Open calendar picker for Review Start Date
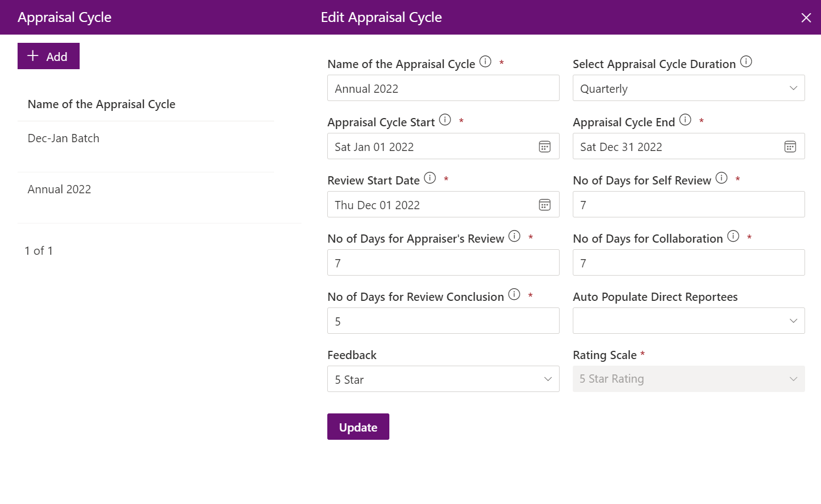 click(545, 205)
